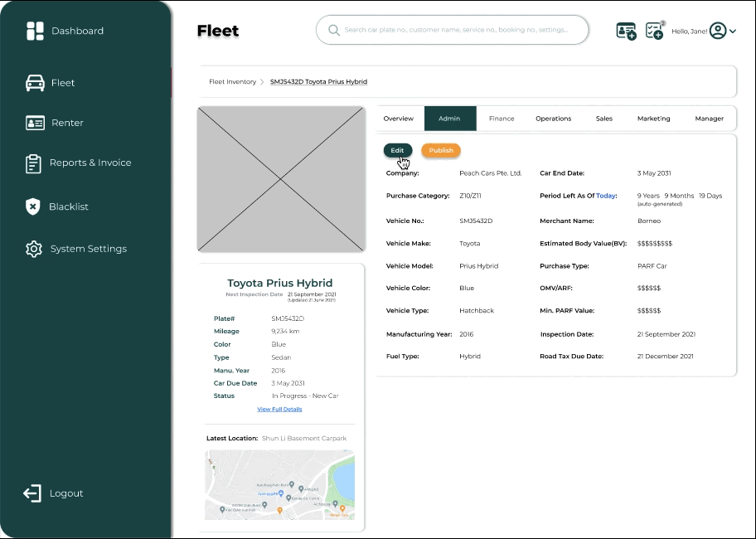This screenshot has width=756, height=539.
Task: Open the Reports & Invoice label
Action: (90, 163)
